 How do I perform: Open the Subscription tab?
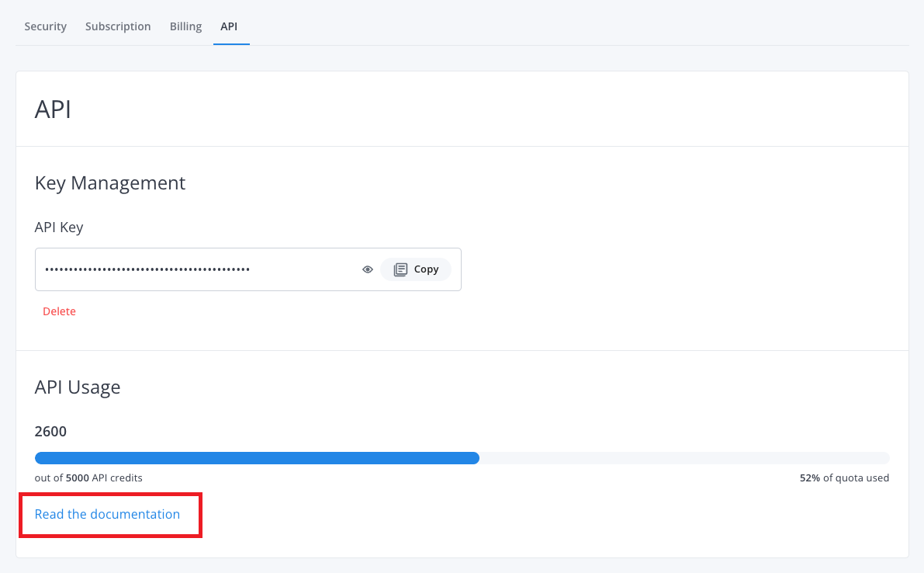pos(118,26)
